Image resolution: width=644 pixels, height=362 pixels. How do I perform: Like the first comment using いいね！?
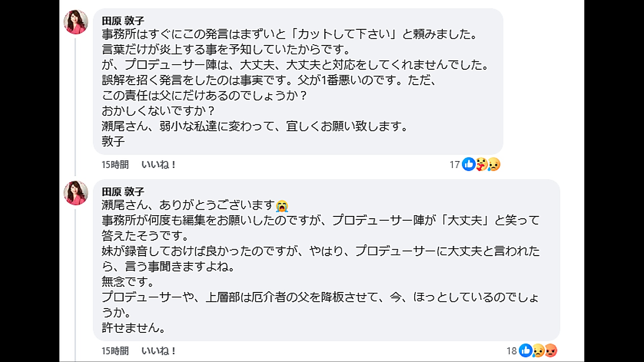[x=158, y=165]
